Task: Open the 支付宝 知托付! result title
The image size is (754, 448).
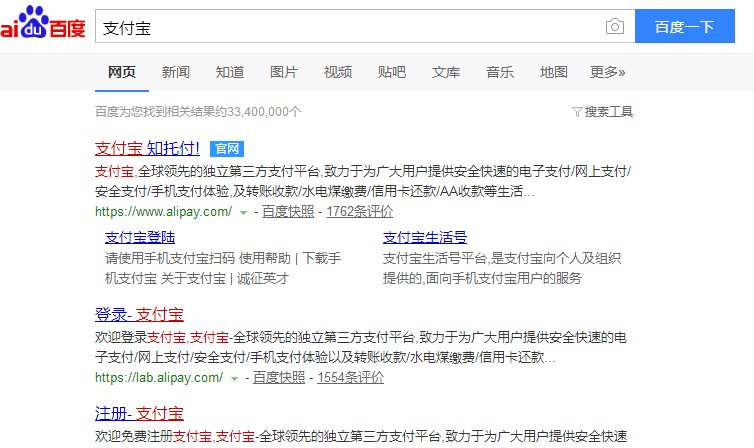Action: (x=147, y=149)
